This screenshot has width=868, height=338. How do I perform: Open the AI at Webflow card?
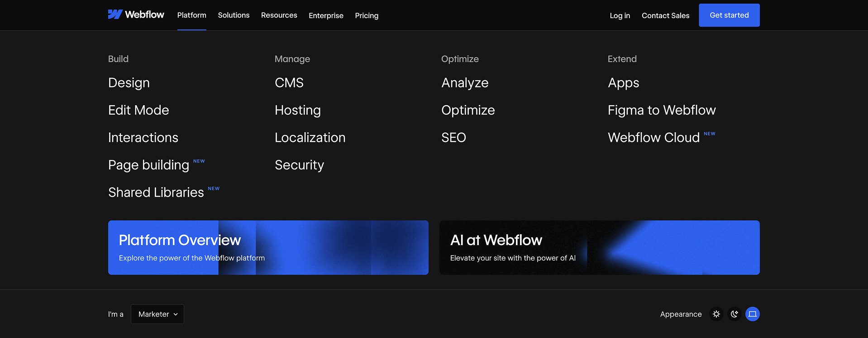coord(600,247)
